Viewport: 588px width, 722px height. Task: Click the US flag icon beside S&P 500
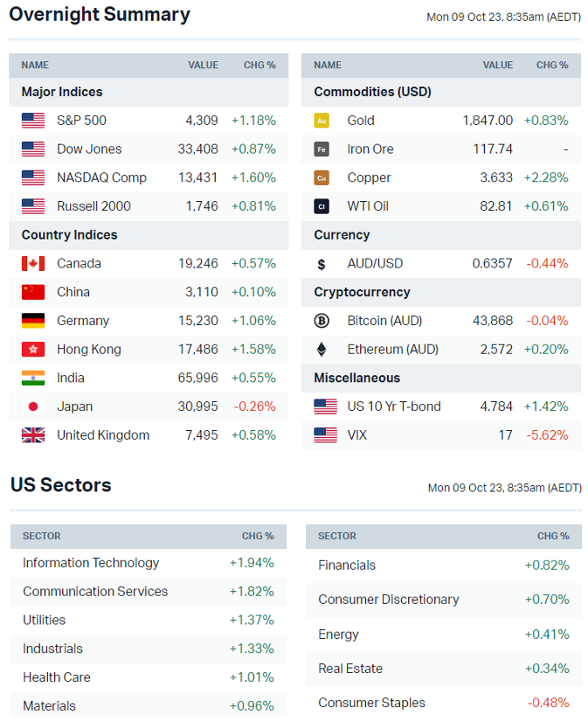[33, 121]
